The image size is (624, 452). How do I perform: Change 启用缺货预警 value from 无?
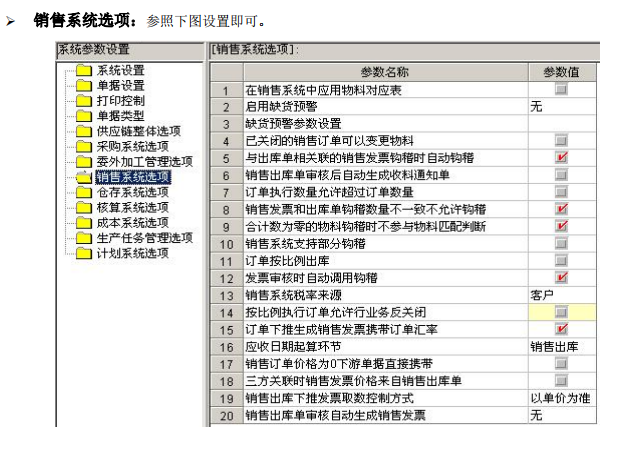click(x=562, y=107)
